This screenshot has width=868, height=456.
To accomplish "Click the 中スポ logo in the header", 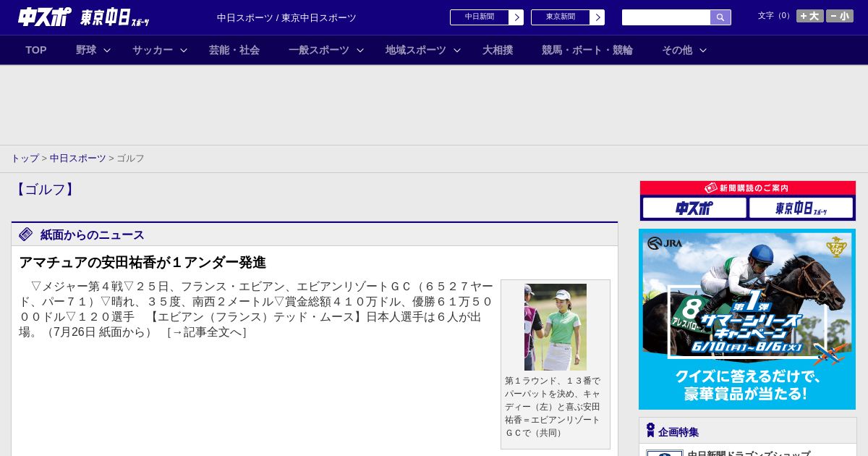I will [45, 17].
